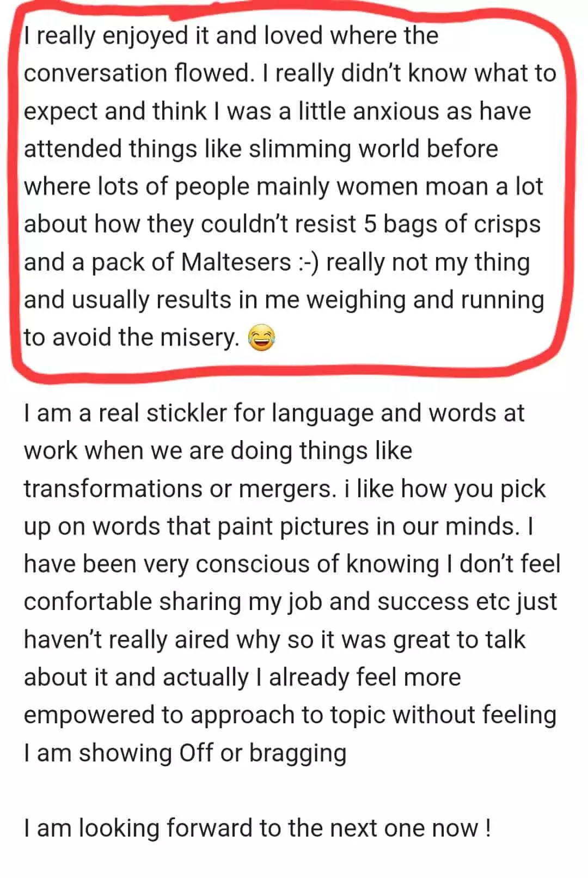Click the phrase '5 bags of crisps'
This screenshot has width=588, height=878.
pos(452,224)
